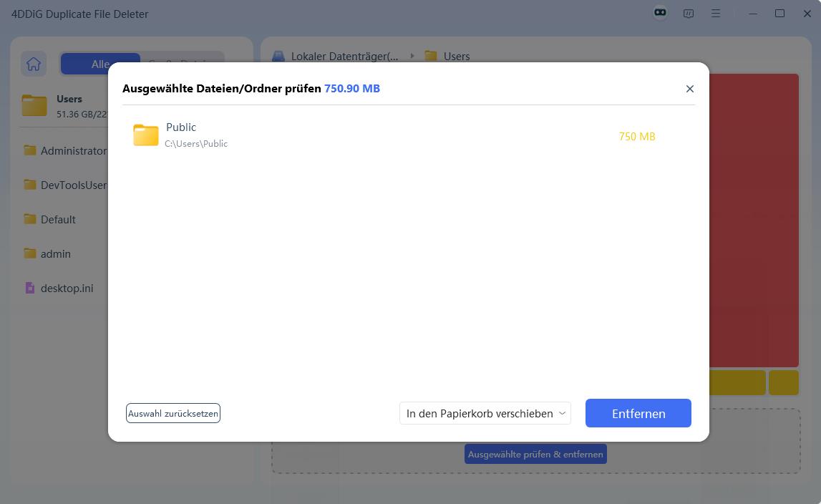Open the 'In den Papierkorb verschieben' dropdown
The height and width of the screenshot is (504, 821).
coord(485,413)
